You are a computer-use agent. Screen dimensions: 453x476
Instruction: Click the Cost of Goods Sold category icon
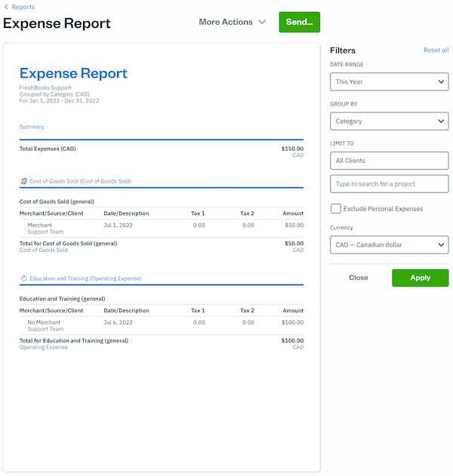(x=23, y=182)
